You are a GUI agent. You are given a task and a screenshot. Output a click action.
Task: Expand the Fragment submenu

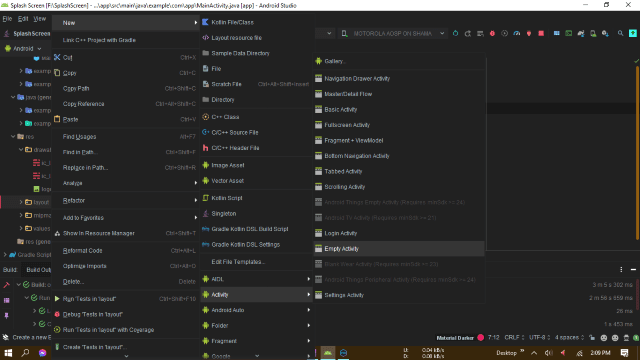[x=256, y=341]
